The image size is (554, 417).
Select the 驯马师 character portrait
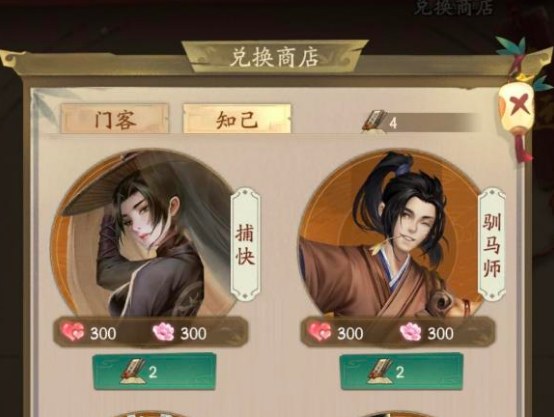tap(390, 235)
